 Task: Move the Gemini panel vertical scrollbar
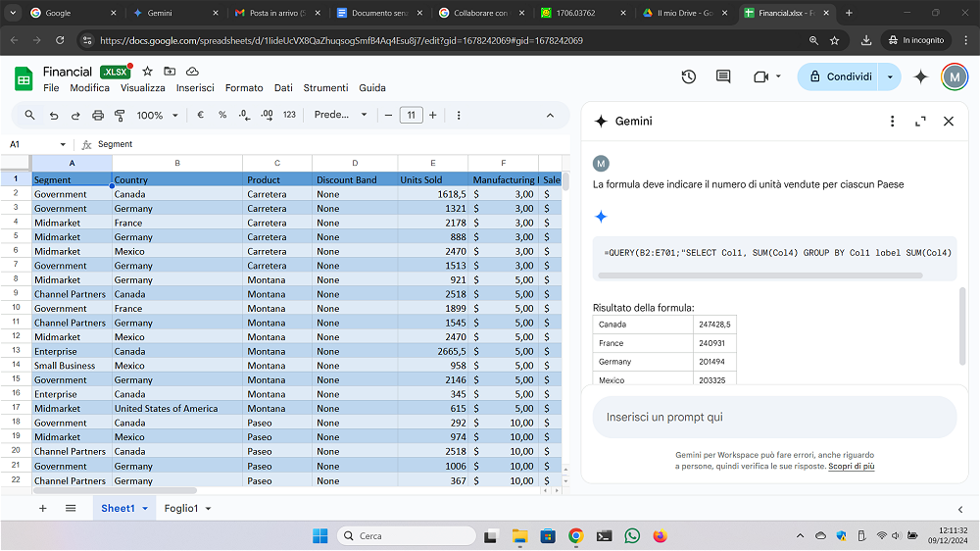tap(963, 326)
